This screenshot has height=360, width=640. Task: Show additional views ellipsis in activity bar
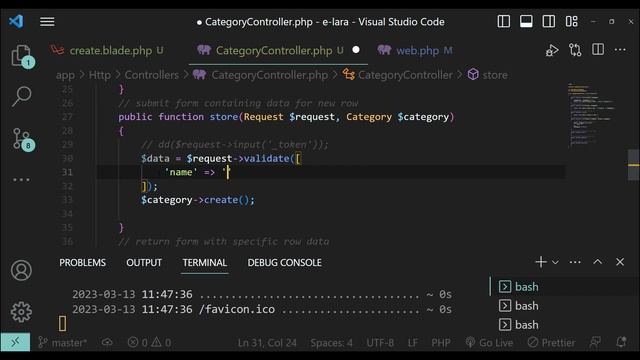(21, 180)
